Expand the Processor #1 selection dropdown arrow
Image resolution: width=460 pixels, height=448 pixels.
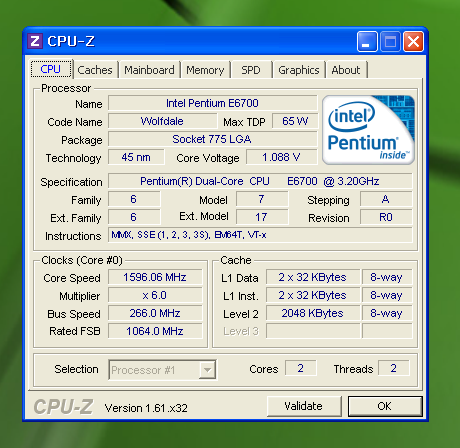tap(207, 370)
